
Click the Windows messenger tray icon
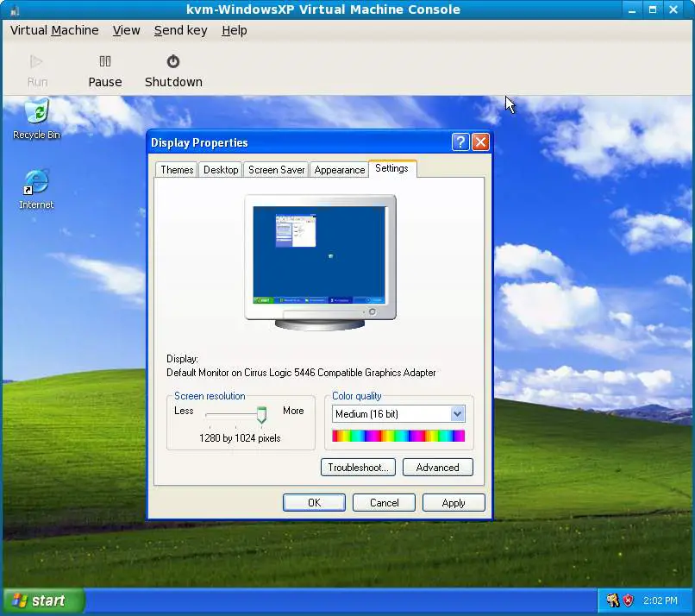point(612,600)
